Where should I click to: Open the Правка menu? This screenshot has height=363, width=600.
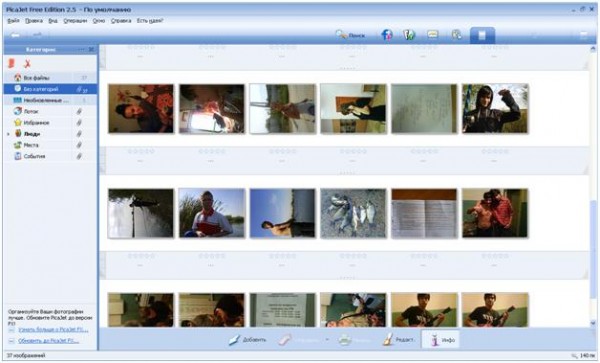34,21
